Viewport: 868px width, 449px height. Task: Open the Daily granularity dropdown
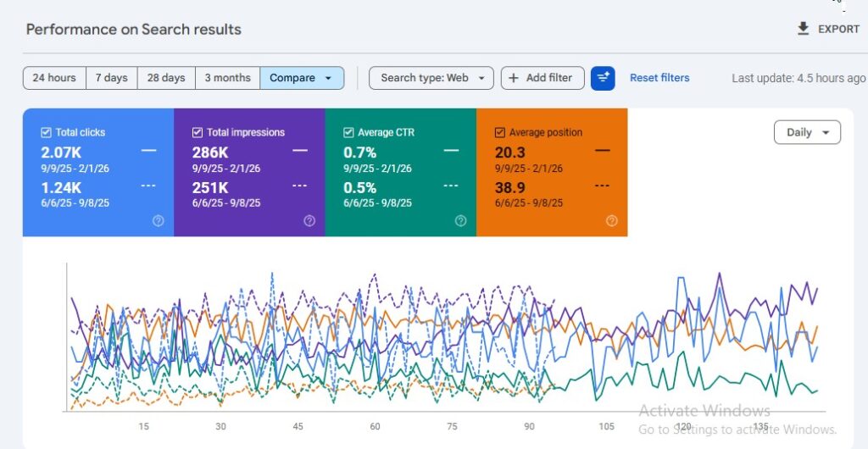pyautogui.click(x=807, y=132)
